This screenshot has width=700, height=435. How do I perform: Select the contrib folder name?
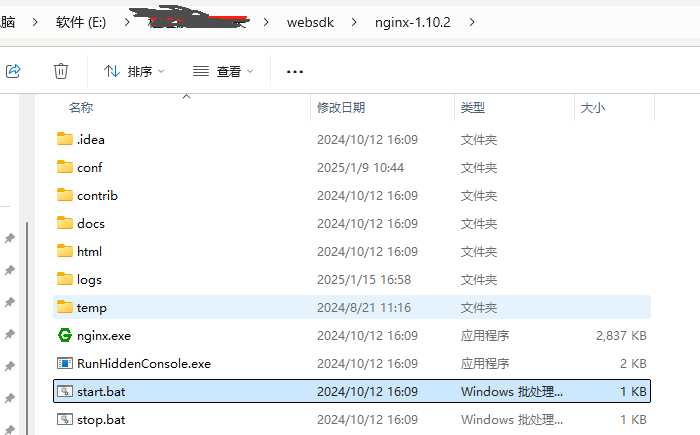pyautogui.click(x=97, y=196)
